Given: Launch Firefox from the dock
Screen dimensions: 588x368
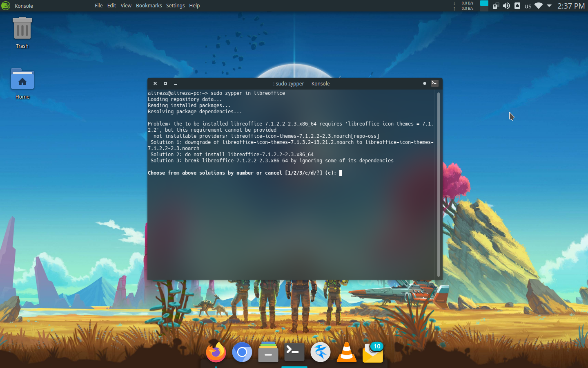Looking at the screenshot, I should click(216, 352).
